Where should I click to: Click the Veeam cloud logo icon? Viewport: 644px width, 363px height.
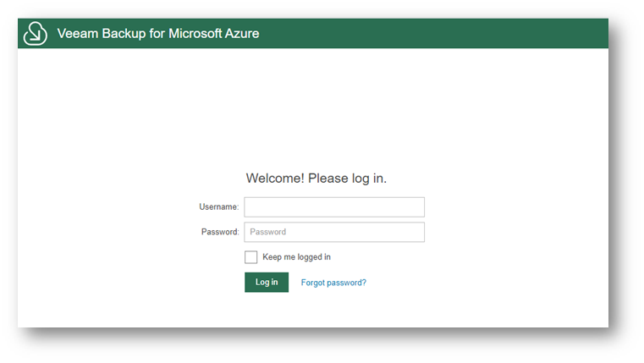(36, 33)
